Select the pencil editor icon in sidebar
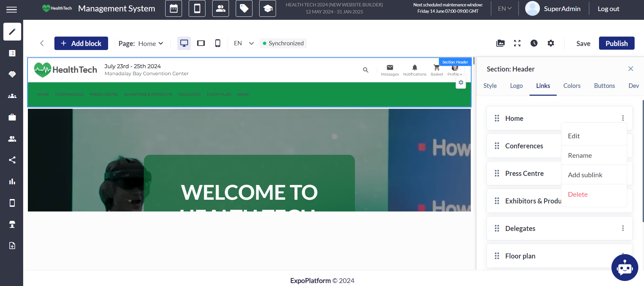Image resolution: width=644 pixels, height=286 pixels. click(x=12, y=32)
